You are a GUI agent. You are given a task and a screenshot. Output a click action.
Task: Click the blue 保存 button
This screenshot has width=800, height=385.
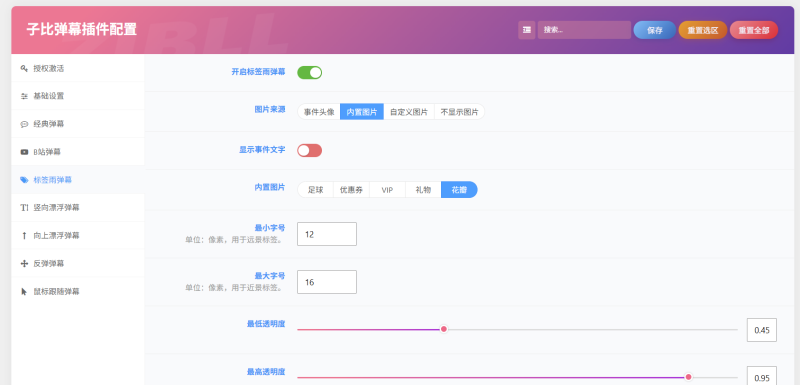[655, 30]
